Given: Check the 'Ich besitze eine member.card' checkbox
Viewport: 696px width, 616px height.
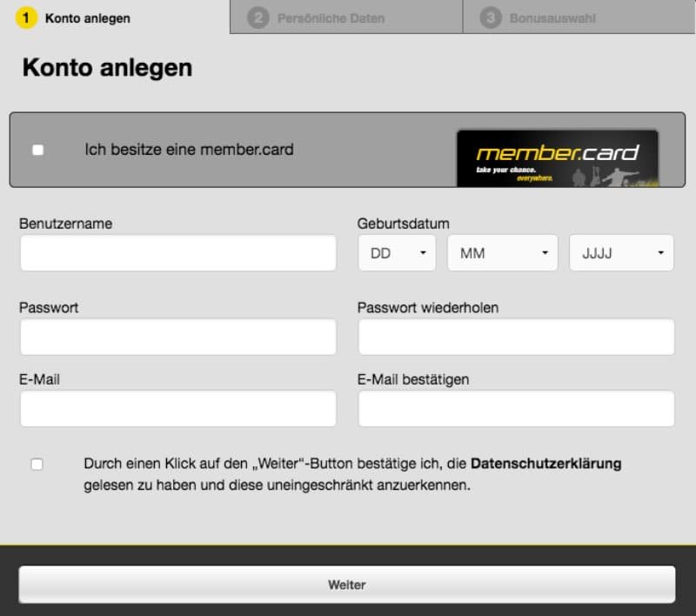Looking at the screenshot, I should [x=37, y=150].
